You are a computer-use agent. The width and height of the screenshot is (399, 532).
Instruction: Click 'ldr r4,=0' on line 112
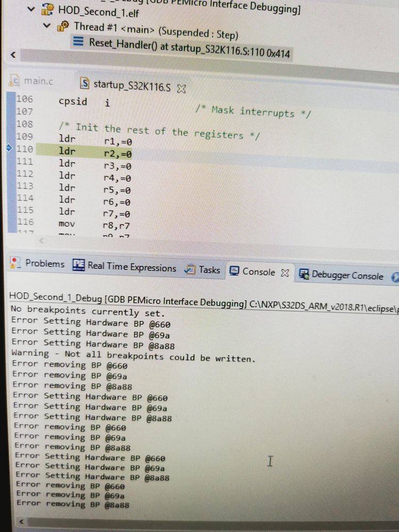coord(95,176)
